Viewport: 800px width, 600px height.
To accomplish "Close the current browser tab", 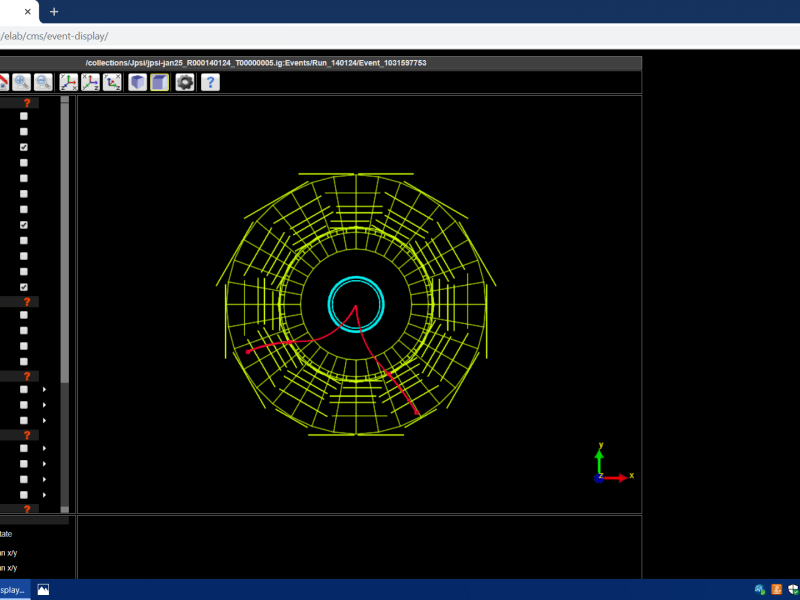I will pos(27,12).
